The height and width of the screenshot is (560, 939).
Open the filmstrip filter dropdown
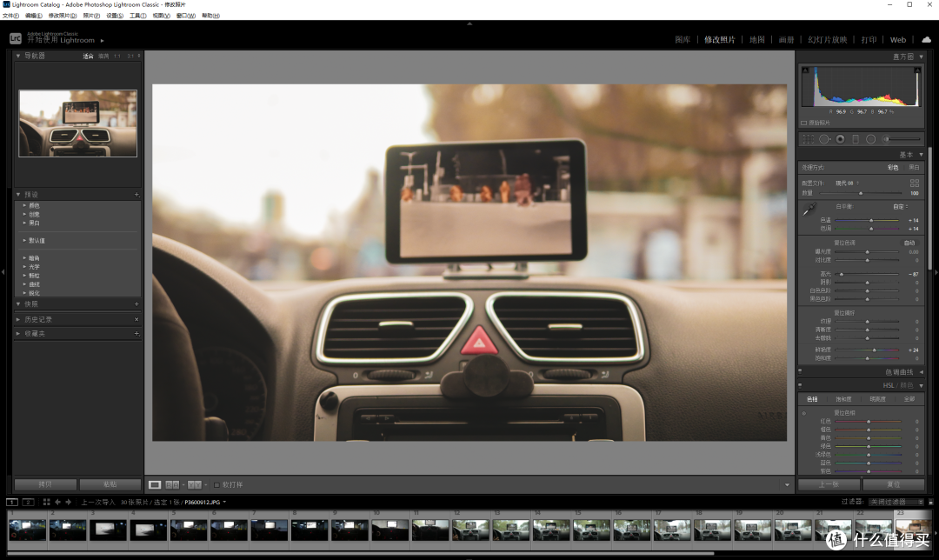(x=896, y=502)
